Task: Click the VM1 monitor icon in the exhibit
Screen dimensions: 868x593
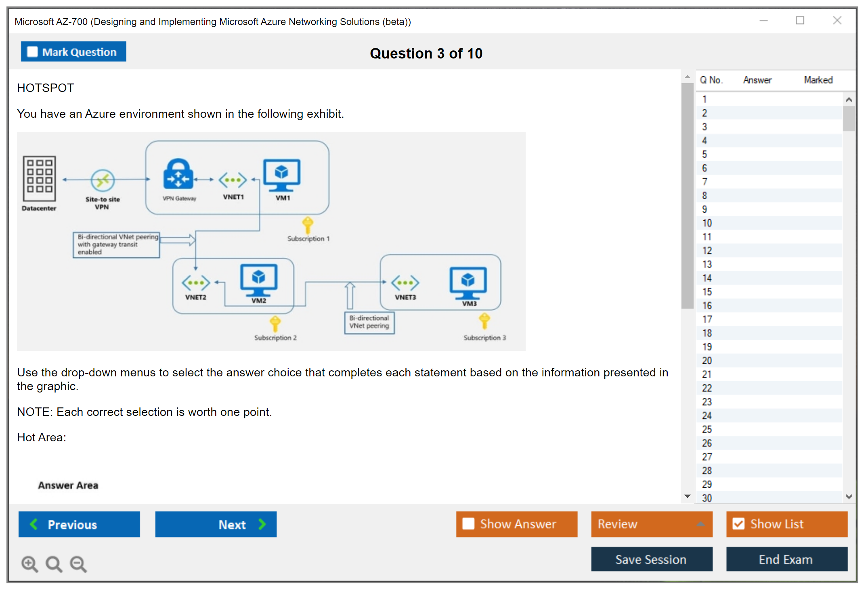Action: (282, 175)
